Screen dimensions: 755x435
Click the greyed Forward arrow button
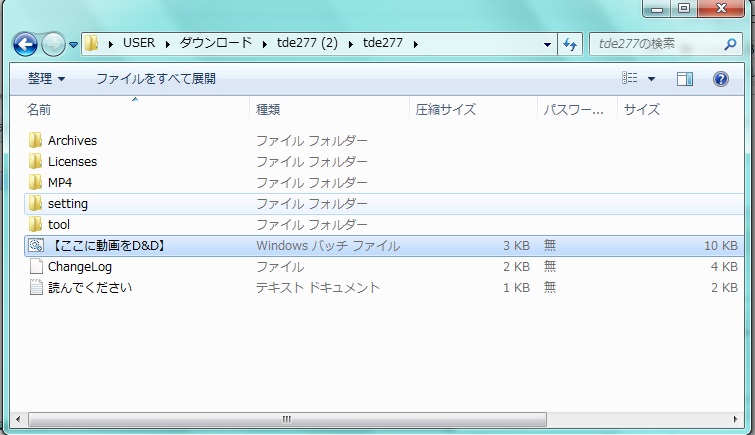tap(53, 45)
